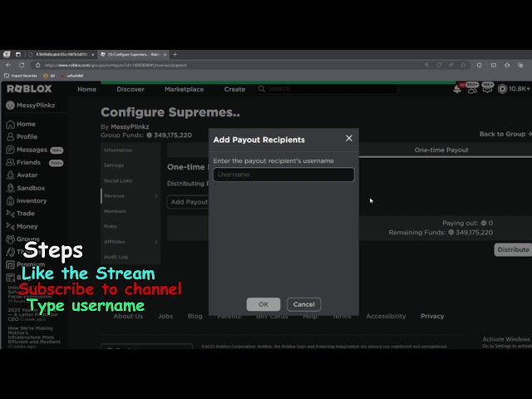Open Import favorites bookmark
The image size is (532, 399).
coord(21,76)
